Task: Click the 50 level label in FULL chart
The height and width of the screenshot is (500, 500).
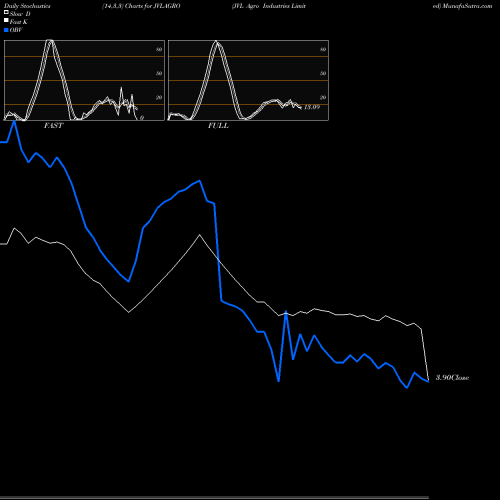Action: (x=323, y=73)
